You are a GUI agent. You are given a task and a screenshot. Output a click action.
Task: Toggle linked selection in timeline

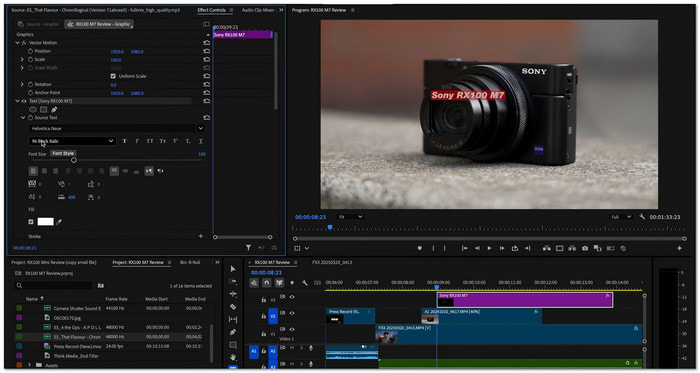pyautogui.click(x=279, y=283)
